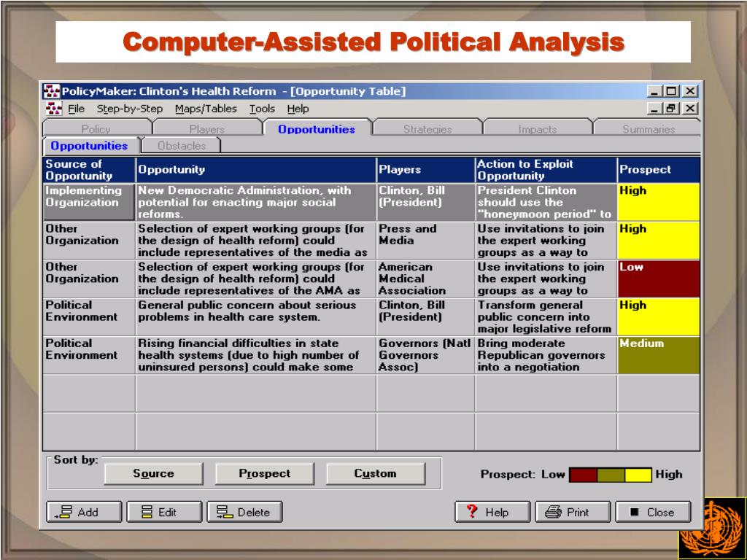
Task: Click the Players column header
Action: click(425, 170)
